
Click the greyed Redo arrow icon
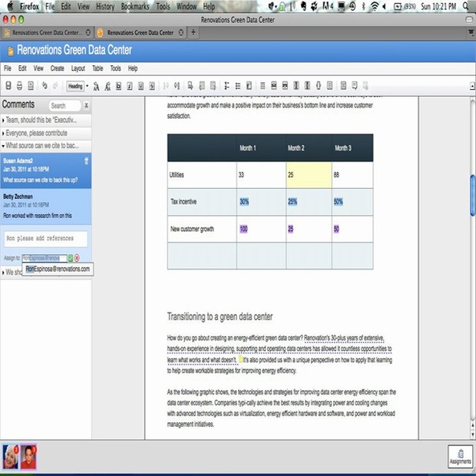[55, 86]
